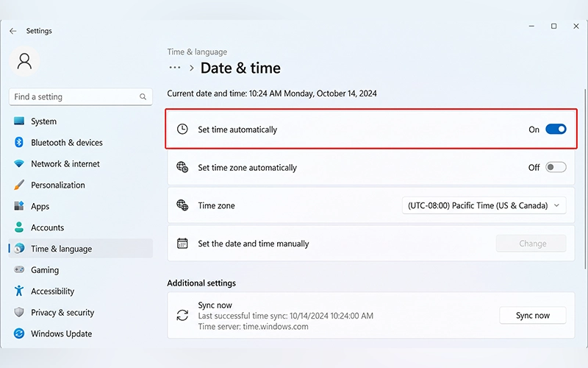Select Time & language in sidebar

pos(81,249)
